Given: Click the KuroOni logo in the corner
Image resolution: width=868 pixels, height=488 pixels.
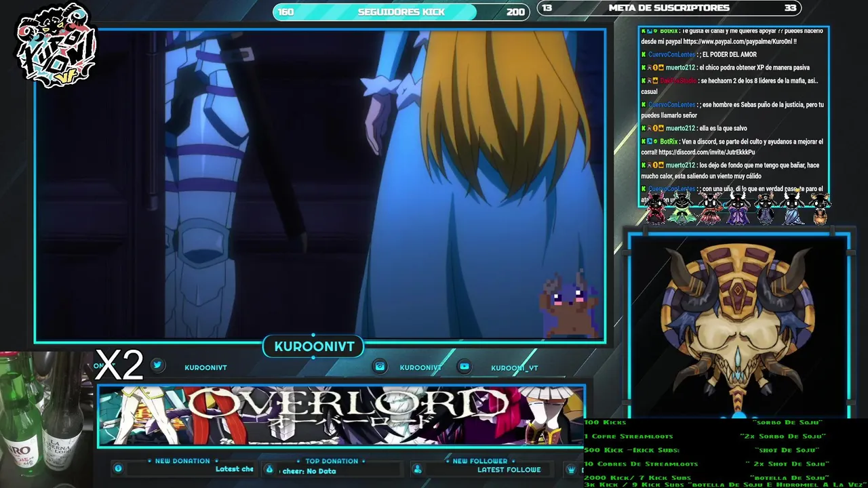Looking at the screenshot, I should click(56, 46).
